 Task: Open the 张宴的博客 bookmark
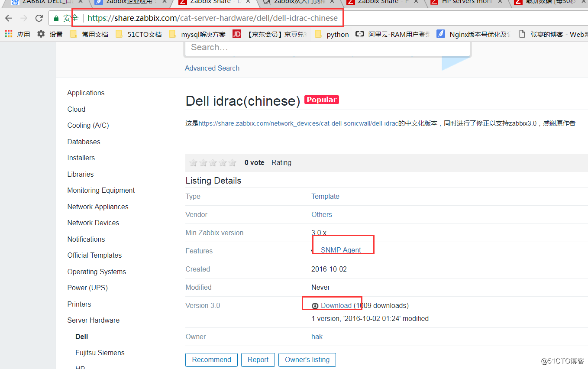pyautogui.click(x=552, y=34)
